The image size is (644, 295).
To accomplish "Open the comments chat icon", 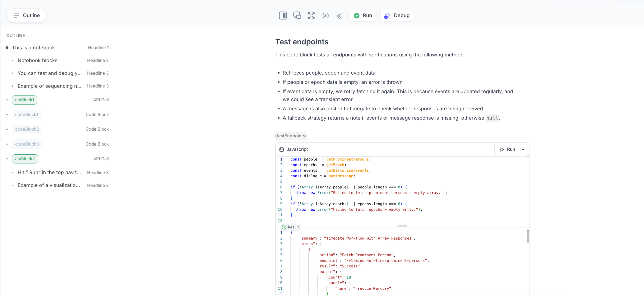I will [x=297, y=15].
